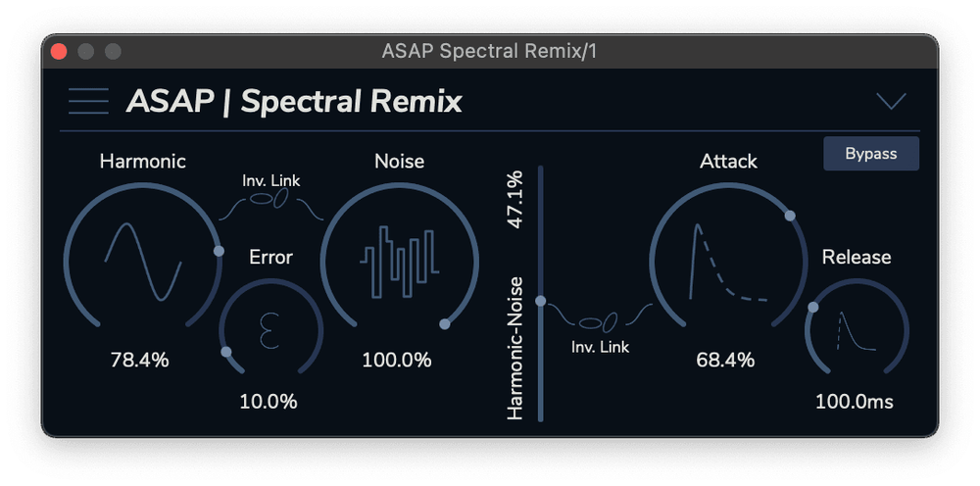Click the Harmonic-Noise 47.1% value
This screenshot has width=980, height=486.
coord(515,200)
